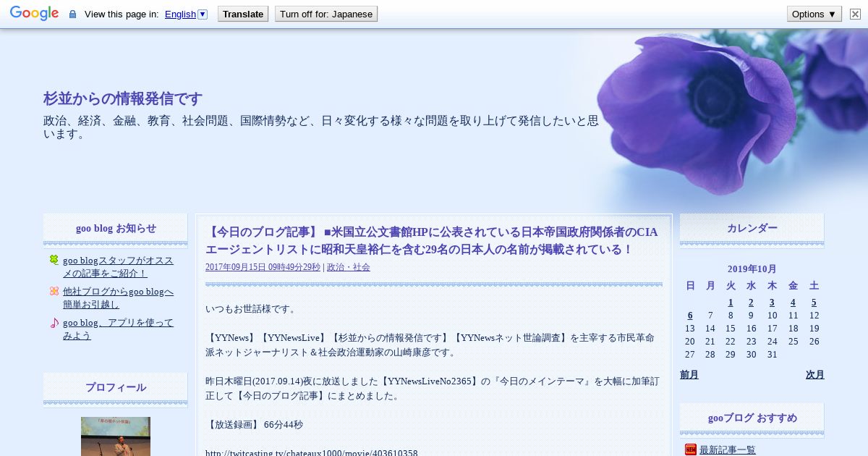The width and height of the screenshot is (868, 456).
Task: Click the gooブログ おすすめ header
Action: pos(752,418)
